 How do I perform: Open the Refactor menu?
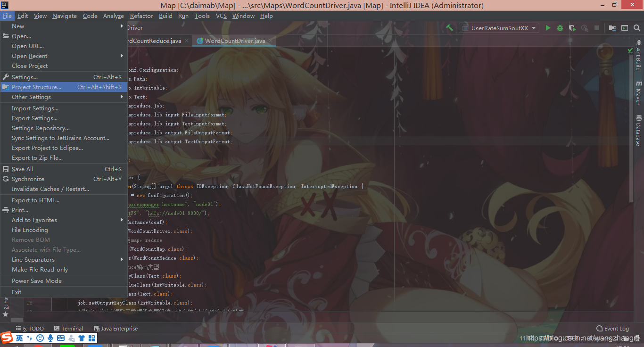141,16
